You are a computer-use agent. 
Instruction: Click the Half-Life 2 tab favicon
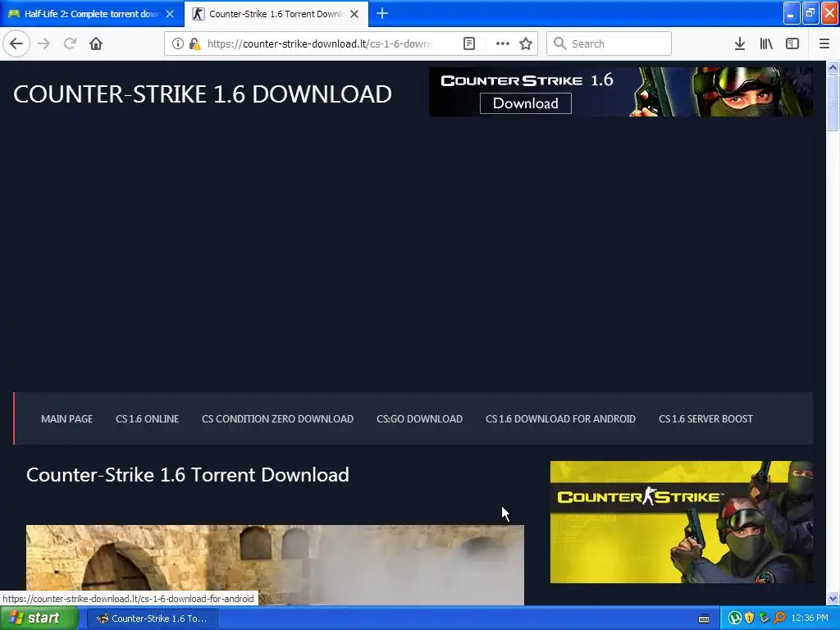click(x=14, y=14)
